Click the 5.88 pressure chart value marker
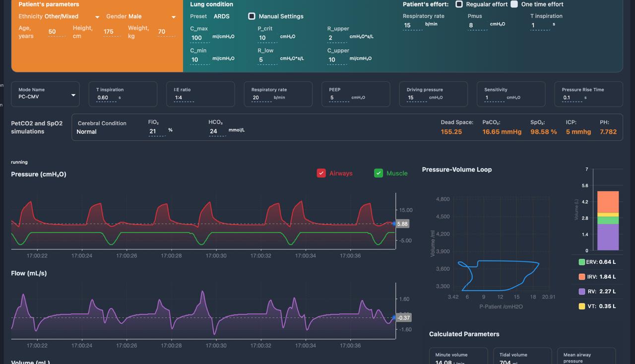Viewport: 635px width, 364px height. pyautogui.click(x=402, y=224)
